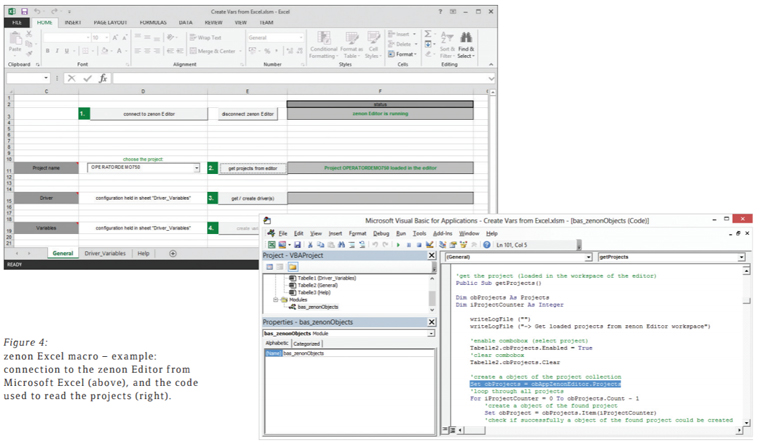
Task: Open the Debug menu in VBA editor
Action: click(x=381, y=233)
